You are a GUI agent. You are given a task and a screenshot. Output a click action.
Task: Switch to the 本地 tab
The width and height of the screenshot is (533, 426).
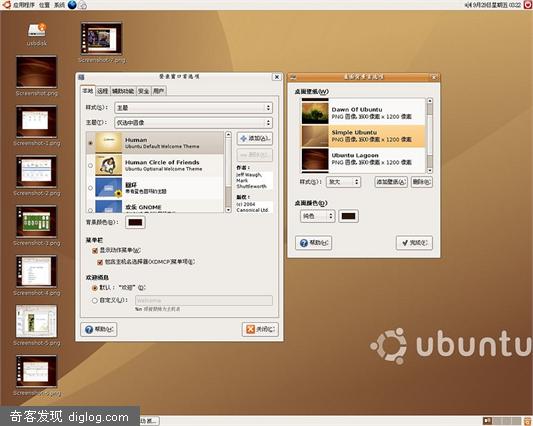point(88,91)
